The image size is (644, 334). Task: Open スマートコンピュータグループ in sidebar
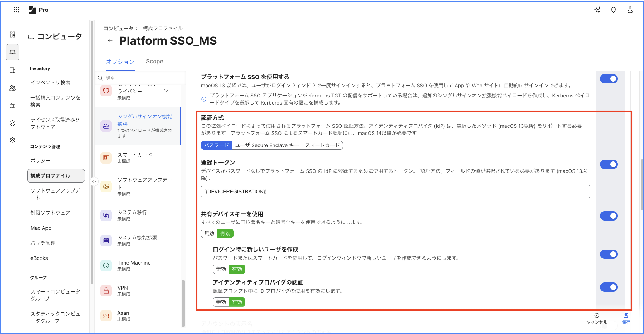click(x=55, y=295)
